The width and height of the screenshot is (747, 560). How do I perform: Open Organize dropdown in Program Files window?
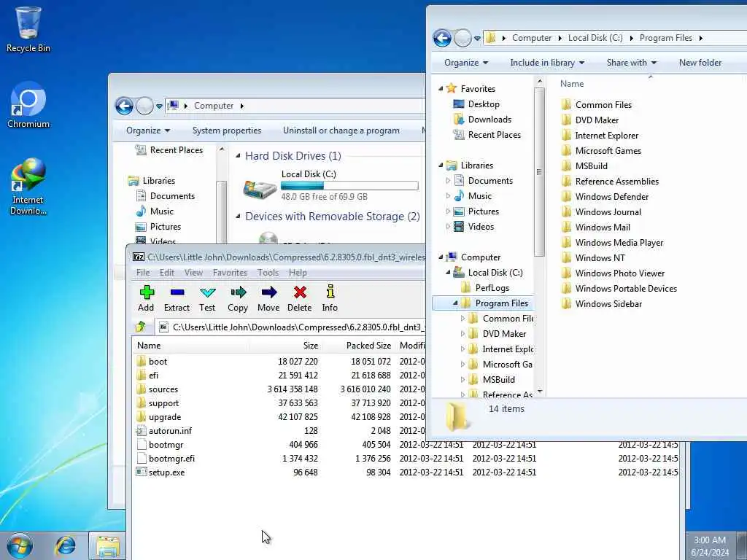466,63
